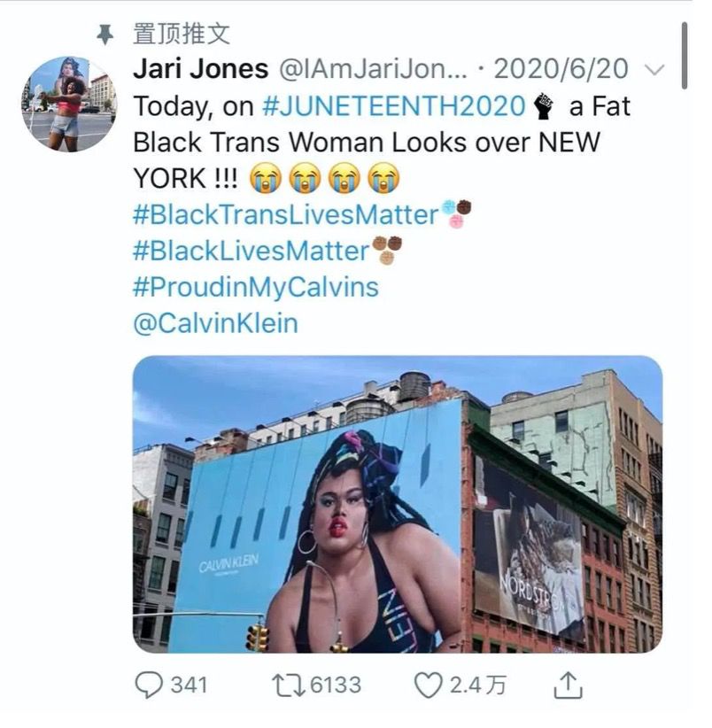Viewport: 712px width, 728px height.
Task: Click the 2020/6/20 tweet date
Action: (x=561, y=69)
